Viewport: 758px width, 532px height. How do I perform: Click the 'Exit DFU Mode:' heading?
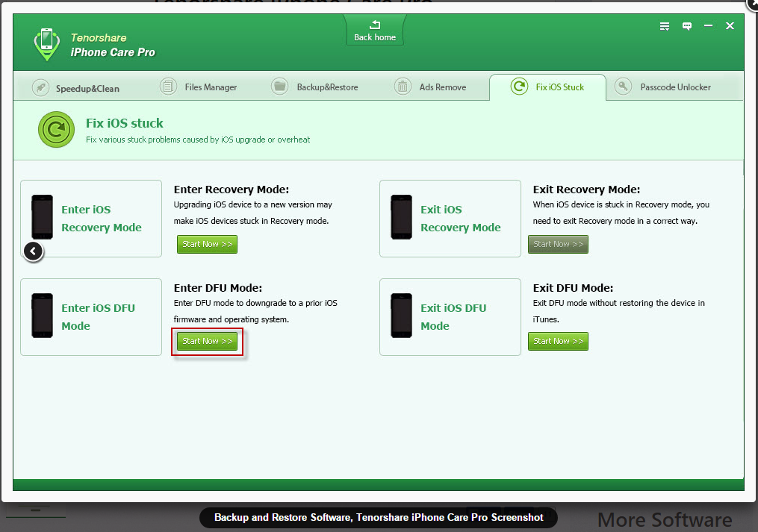click(x=573, y=288)
